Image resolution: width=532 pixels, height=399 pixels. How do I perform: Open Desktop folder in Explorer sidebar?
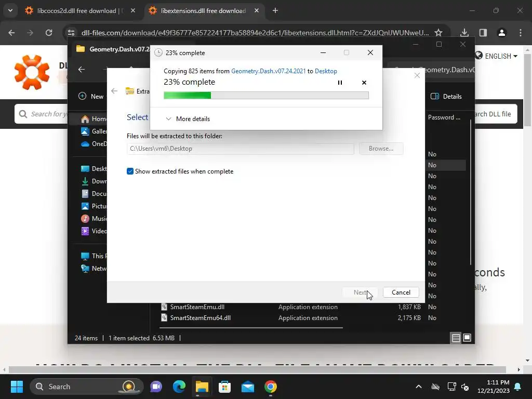tap(94, 169)
